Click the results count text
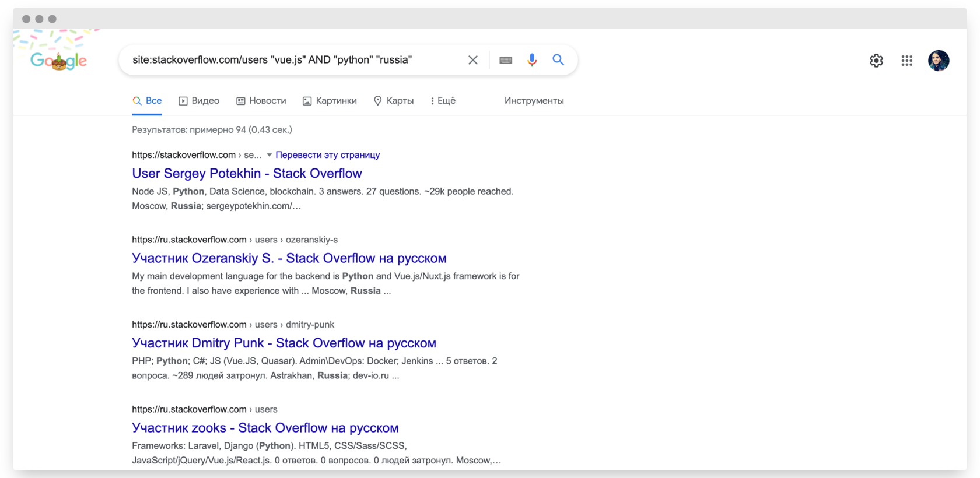Screen dimensions: 980x478 coord(212,130)
